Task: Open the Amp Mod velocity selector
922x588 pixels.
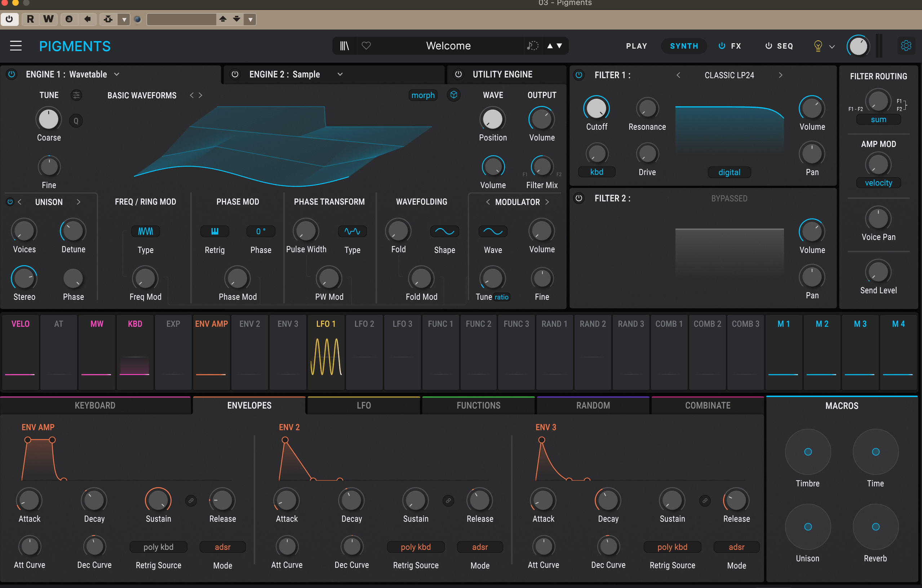Action: coord(878,183)
